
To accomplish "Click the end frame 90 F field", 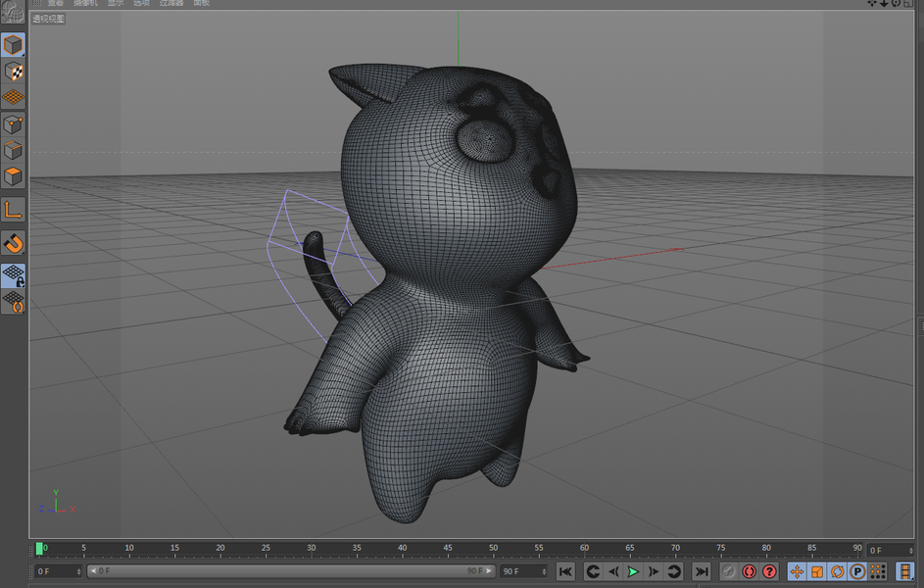I will (521, 571).
